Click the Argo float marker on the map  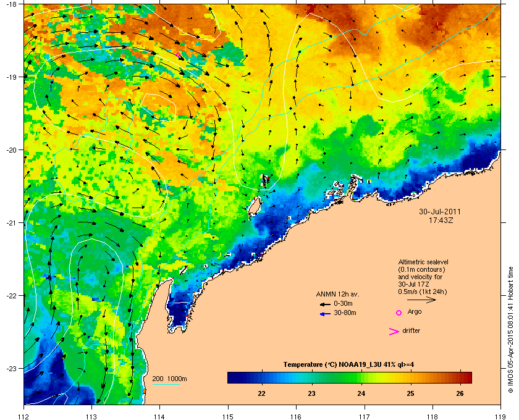point(178,54)
